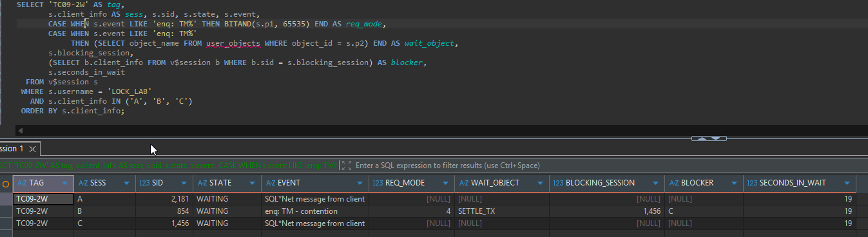
Task: Select SECONDS_IN_WAIT cell 19 in row A
Action: 800,199
